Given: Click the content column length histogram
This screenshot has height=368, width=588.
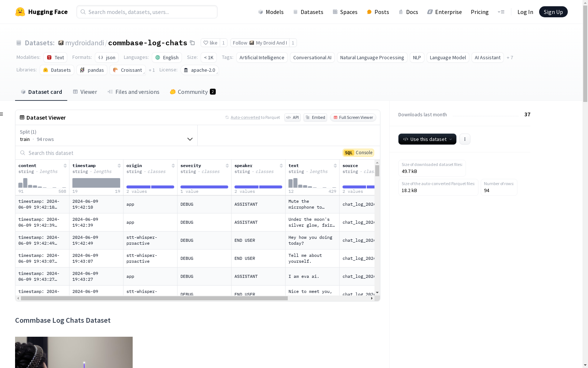Looking at the screenshot, I should pyautogui.click(x=42, y=183).
